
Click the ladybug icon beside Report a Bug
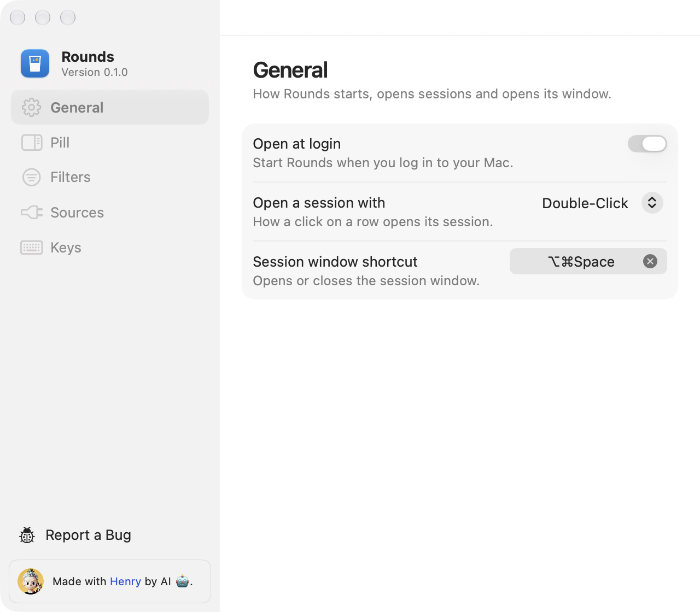point(27,535)
